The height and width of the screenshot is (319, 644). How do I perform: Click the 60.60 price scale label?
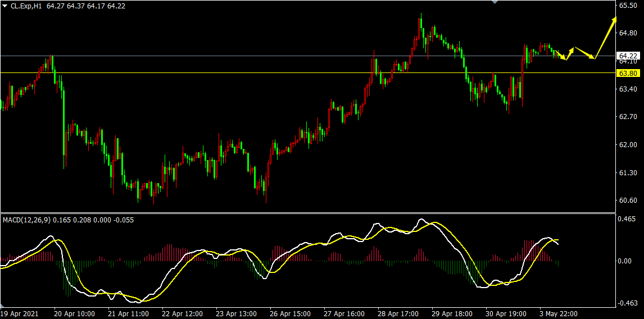628,200
